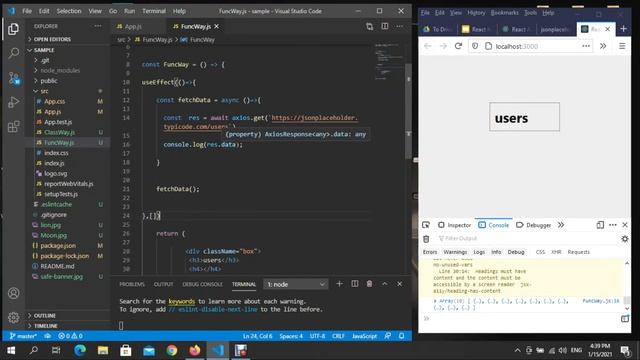The height and width of the screenshot is (360, 640).
Task: Collapse the SAMPLE folder section
Action: (68, 50)
